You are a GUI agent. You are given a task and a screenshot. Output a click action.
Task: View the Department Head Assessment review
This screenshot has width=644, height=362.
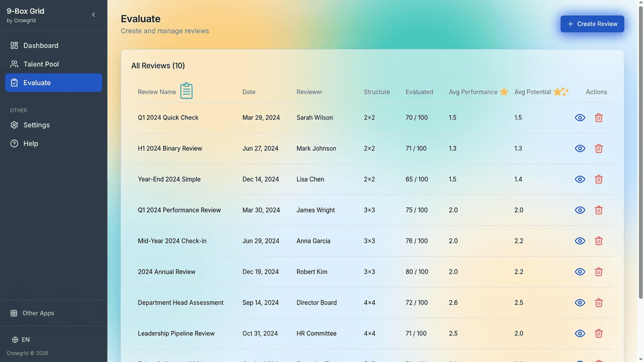point(580,303)
